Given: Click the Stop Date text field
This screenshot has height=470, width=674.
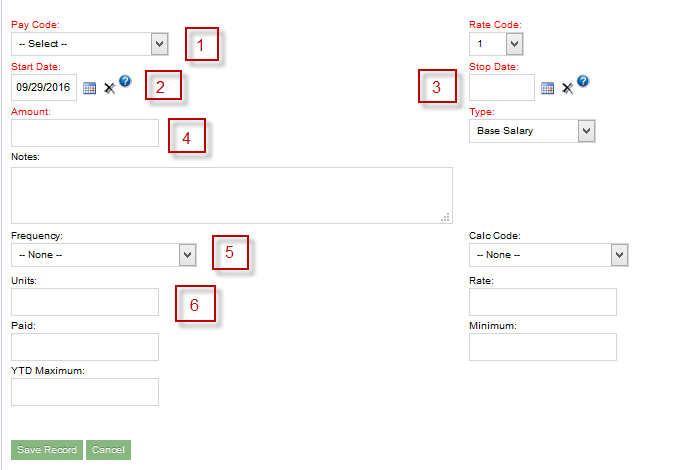Looking at the screenshot, I should coord(501,88).
